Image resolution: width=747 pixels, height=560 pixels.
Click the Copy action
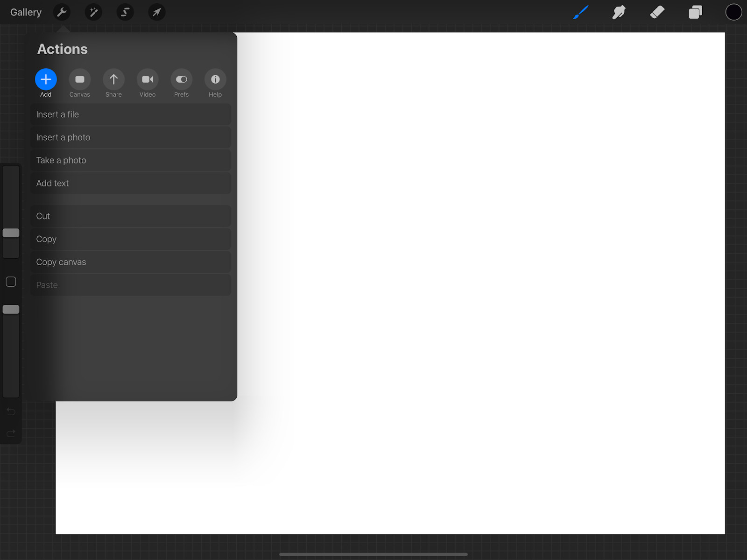point(131,239)
